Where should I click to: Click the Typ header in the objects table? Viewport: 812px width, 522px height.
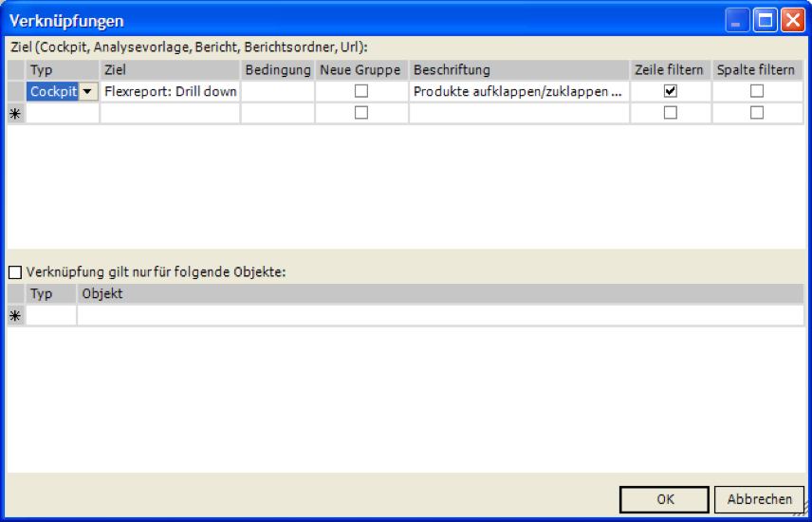coord(51,294)
